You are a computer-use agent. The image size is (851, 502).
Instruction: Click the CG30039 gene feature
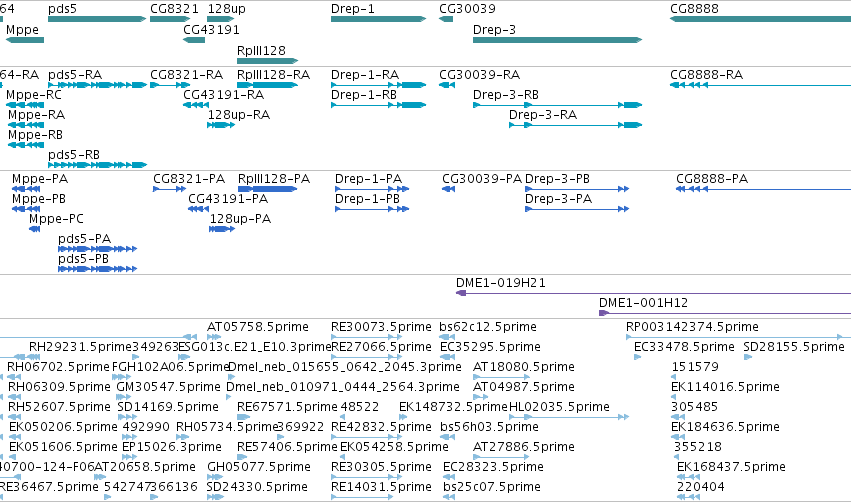tap(446, 19)
